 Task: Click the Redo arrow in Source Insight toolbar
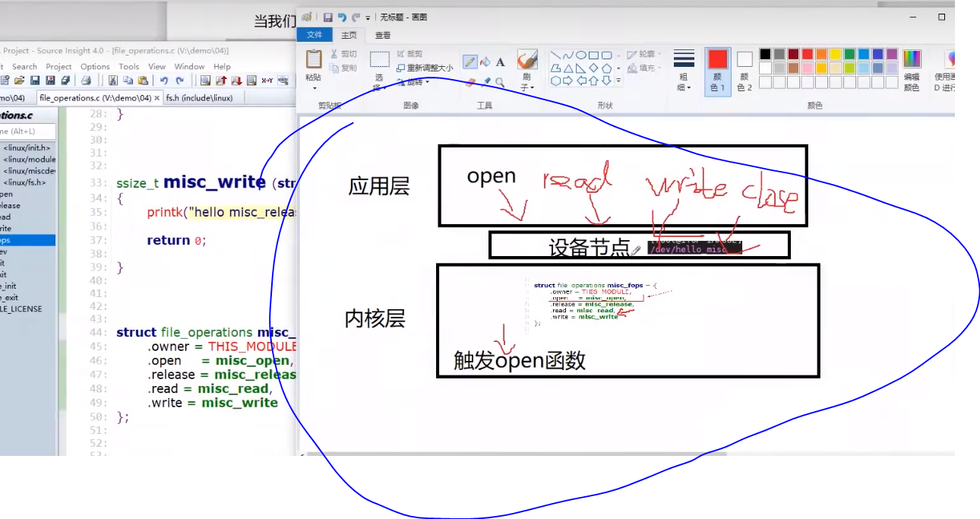pos(179,81)
